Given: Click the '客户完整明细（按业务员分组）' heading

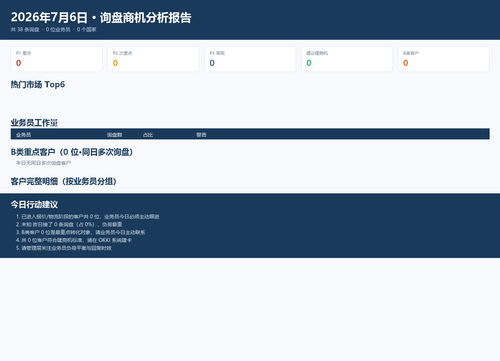Looking at the screenshot, I should [64, 181].
